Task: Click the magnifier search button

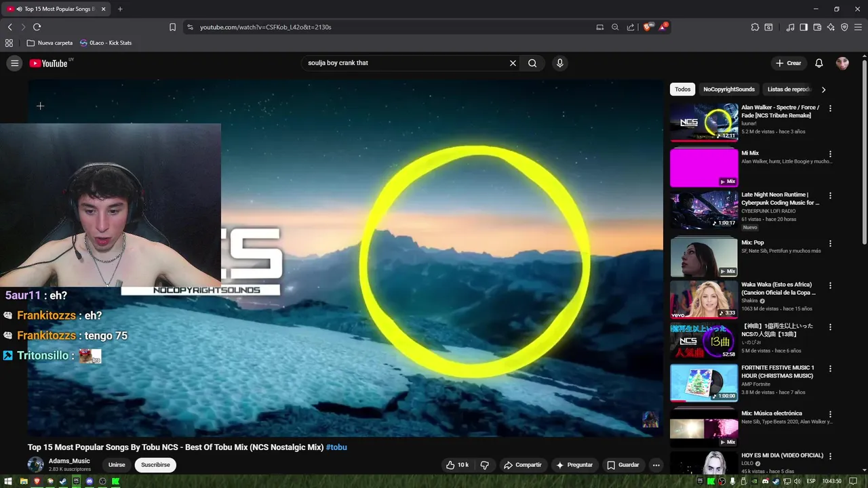Action: point(532,63)
